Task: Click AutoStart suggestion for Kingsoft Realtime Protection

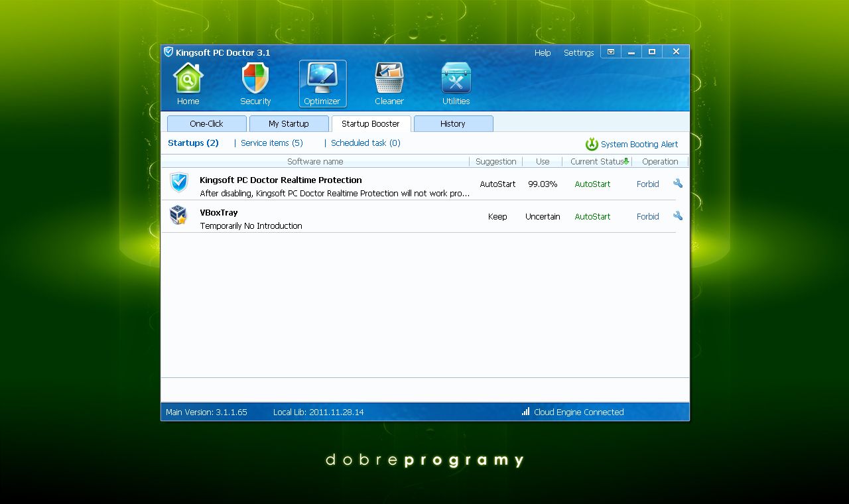Action: tap(497, 184)
